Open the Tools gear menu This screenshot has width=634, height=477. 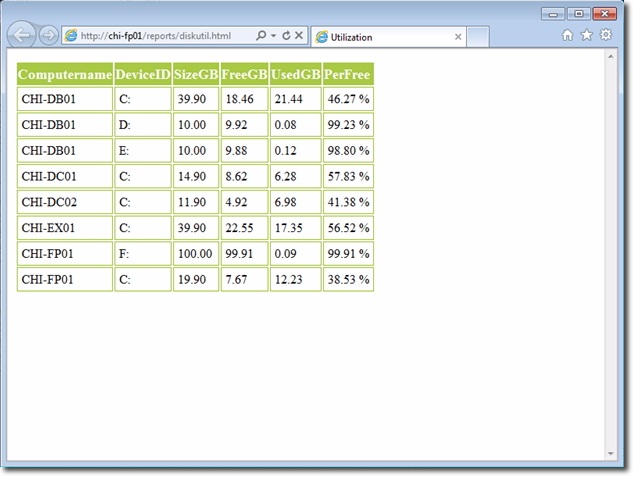[605, 35]
